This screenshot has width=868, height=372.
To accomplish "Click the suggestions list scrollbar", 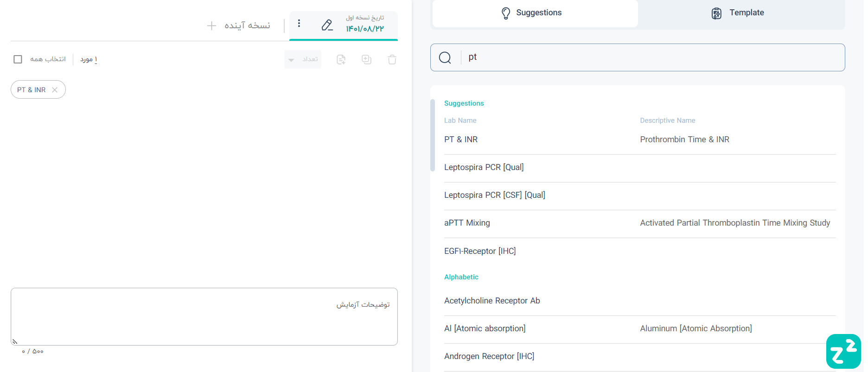I will click(433, 135).
